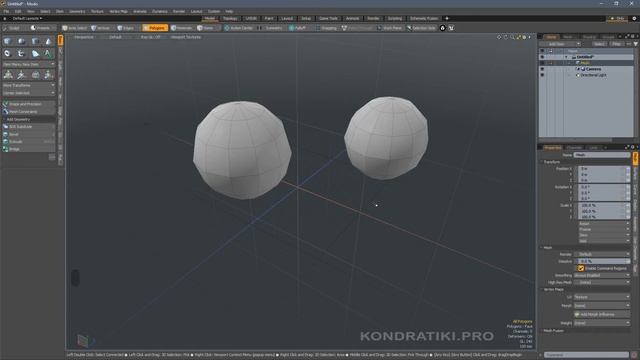This screenshot has height=360, width=640.
Task: Open the Selection Sets button
Action: [421, 28]
